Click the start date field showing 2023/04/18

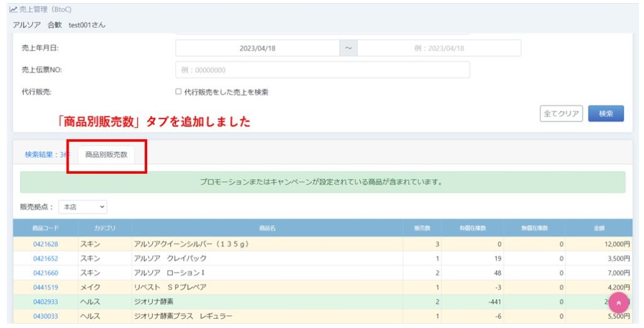(257, 48)
